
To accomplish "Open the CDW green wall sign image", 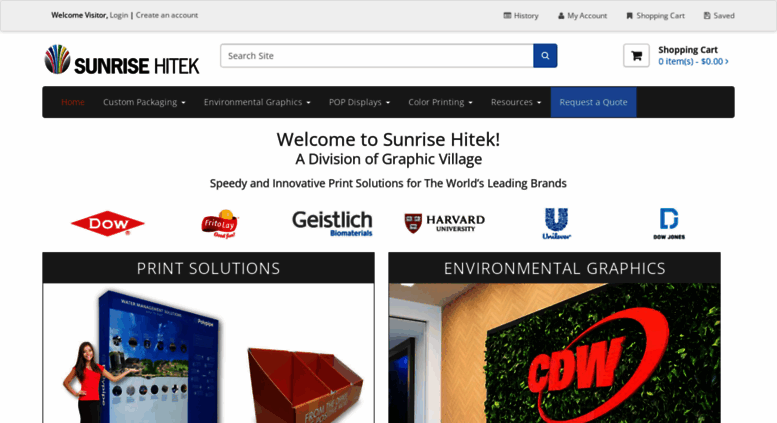I will [555, 353].
